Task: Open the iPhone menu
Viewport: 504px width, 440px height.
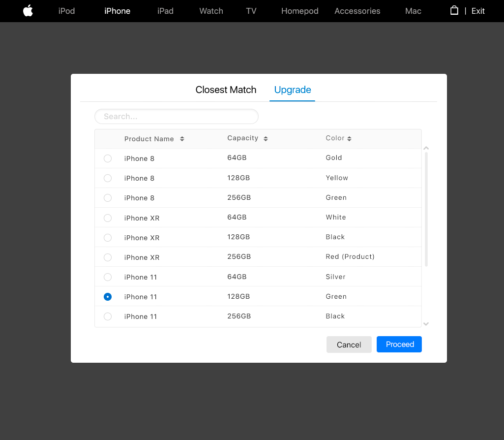Action: [x=118, y=11]
